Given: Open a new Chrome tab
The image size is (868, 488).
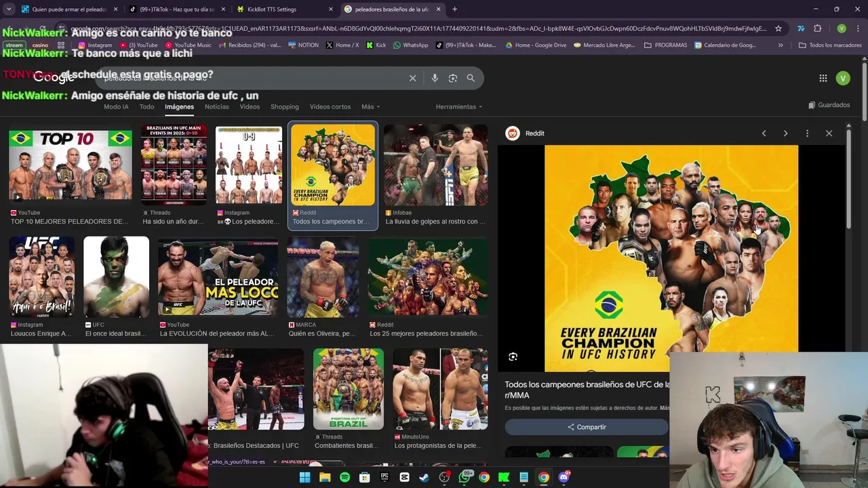Looking at the screenshot, I should (x=454, y=9).
